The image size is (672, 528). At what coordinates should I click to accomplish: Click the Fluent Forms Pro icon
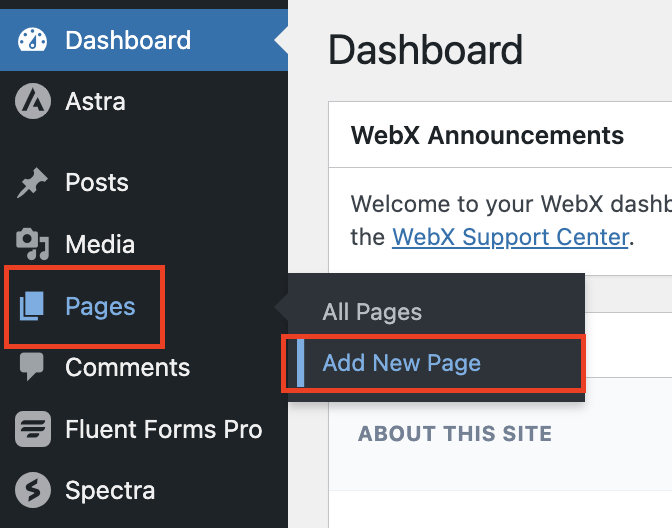(33, 429)
